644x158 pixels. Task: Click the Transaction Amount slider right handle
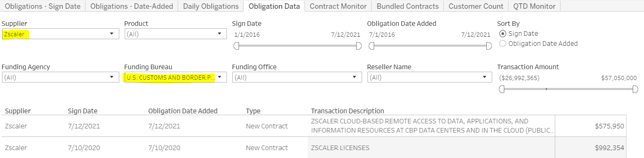[635, 89]
